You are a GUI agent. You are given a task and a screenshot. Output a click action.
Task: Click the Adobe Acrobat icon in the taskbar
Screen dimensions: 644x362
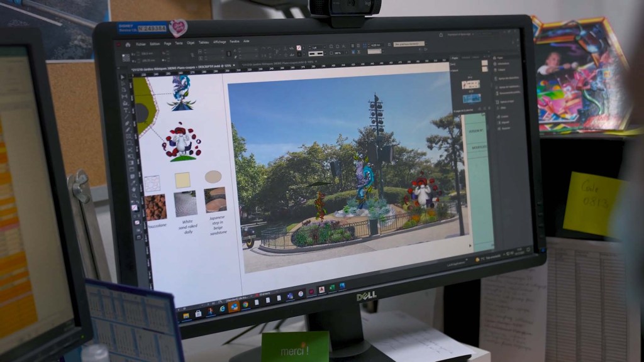[x=321, y=290]
